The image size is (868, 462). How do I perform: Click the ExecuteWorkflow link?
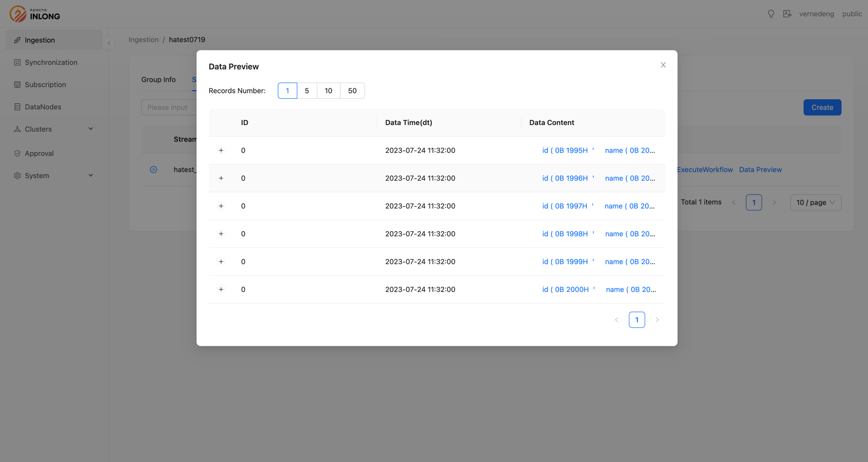coord(704,170)
